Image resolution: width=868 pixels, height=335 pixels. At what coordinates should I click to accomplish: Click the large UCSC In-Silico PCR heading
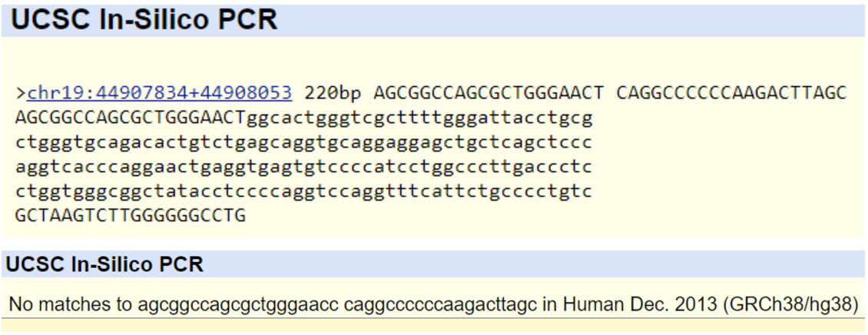[144, 20]
